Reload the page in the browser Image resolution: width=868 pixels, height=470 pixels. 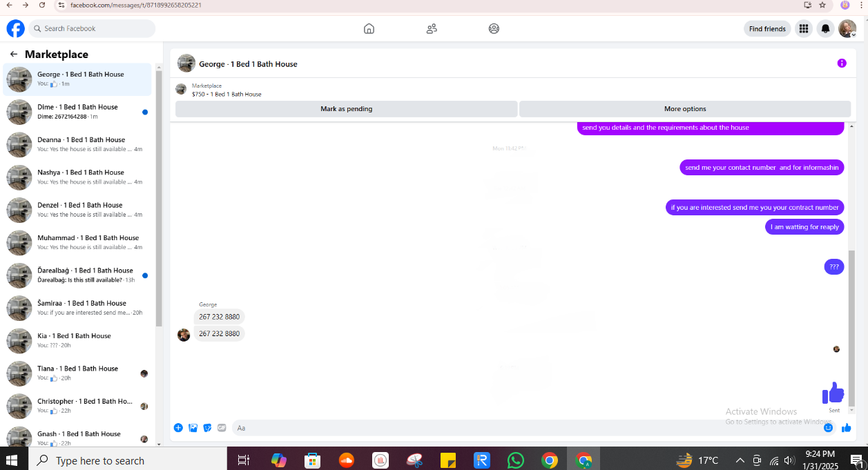42,5
